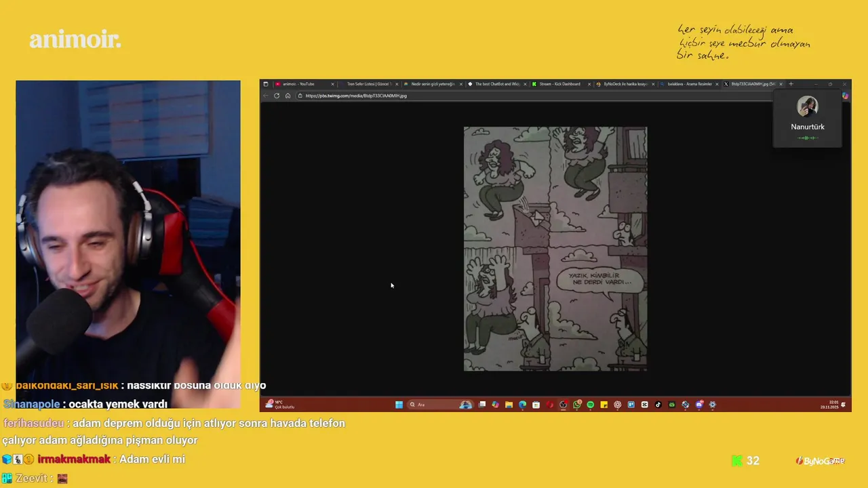868x488 pixels.
Task: Open File Explorer folder icon
Action: (x=509, y=405)
